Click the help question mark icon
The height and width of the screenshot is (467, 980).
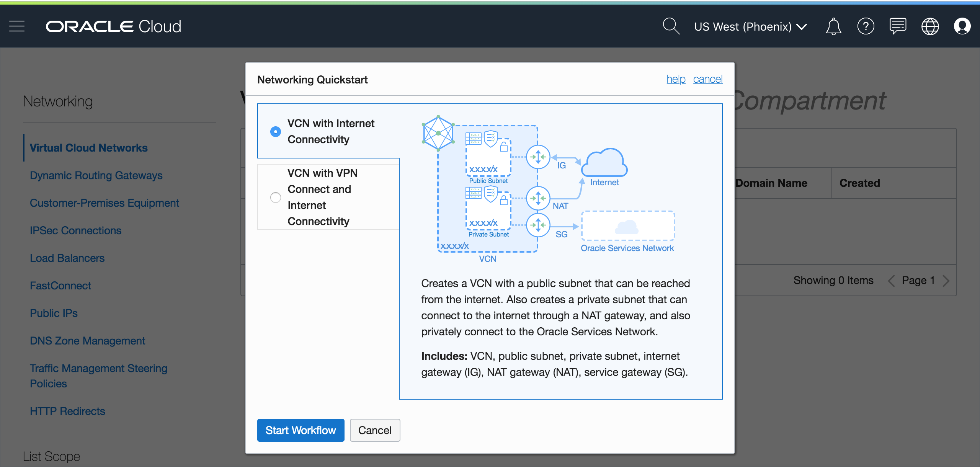(x=866, y=26)
